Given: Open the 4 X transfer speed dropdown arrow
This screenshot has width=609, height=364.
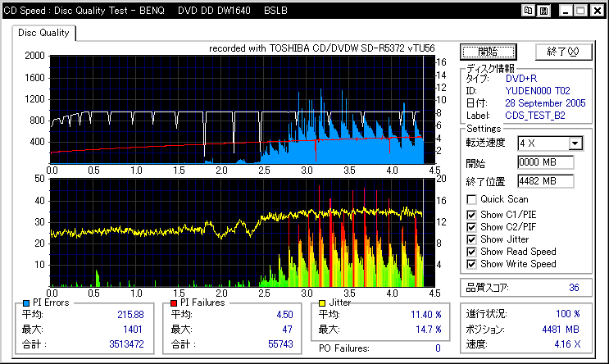Looking at the screenshot, I should tap(575, 143).
